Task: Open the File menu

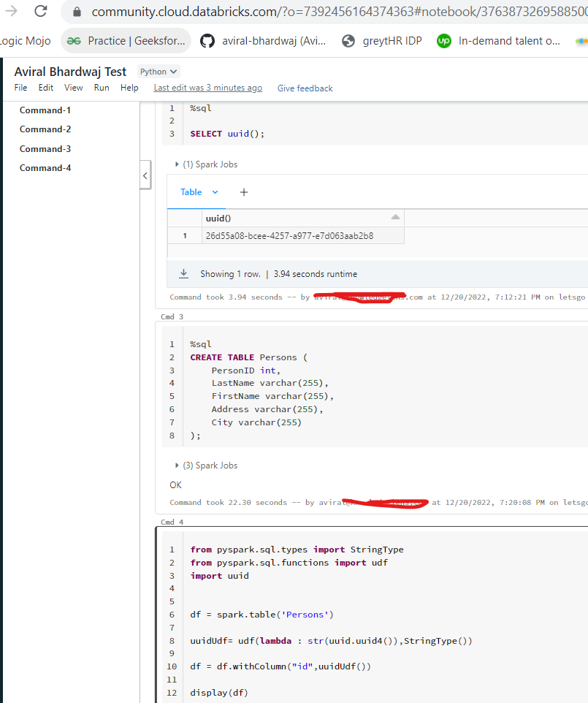Action: pos(20,87)
